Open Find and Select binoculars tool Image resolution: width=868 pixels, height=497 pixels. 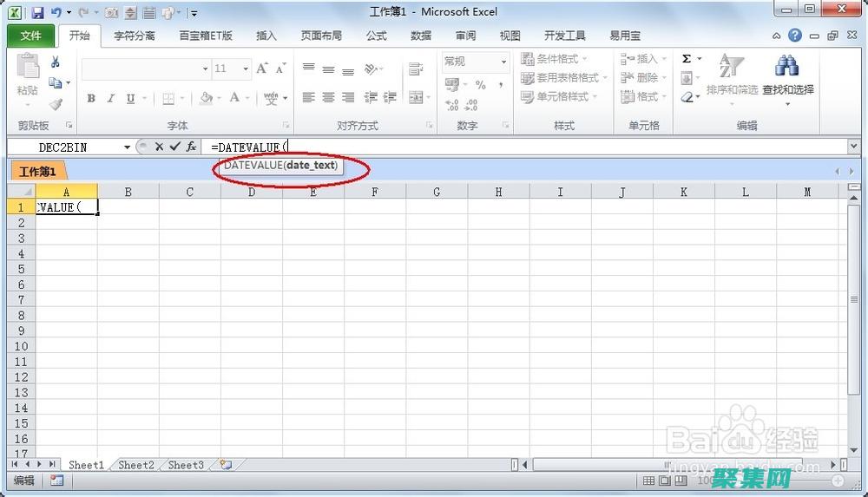[787, 68]
